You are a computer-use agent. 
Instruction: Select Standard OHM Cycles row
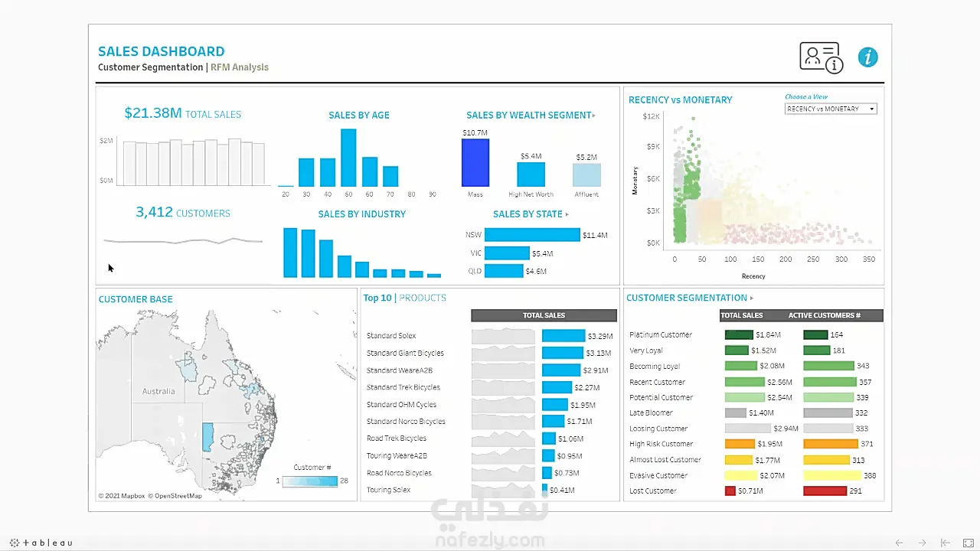401,404
